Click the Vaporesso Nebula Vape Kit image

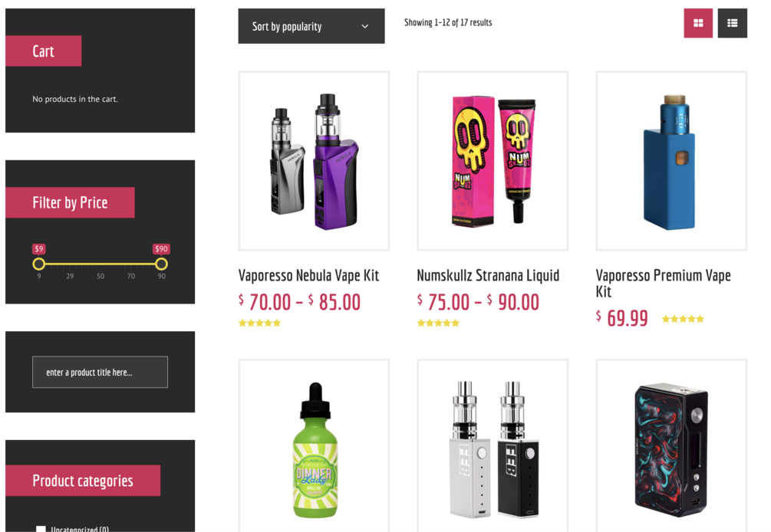(315, 161)
